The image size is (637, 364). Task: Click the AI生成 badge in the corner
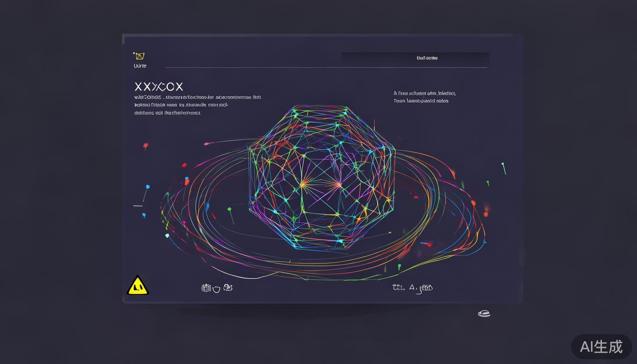[601, 346]
